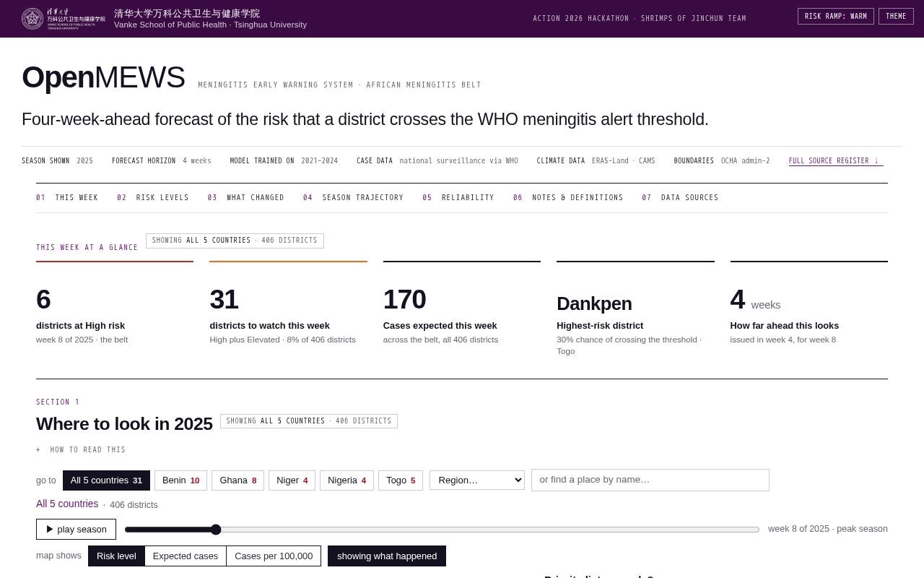Image resolution: width=924 pixels, height=578 pixels.
Task: Toggle the showing what happened button
Action: coord(387,556)
